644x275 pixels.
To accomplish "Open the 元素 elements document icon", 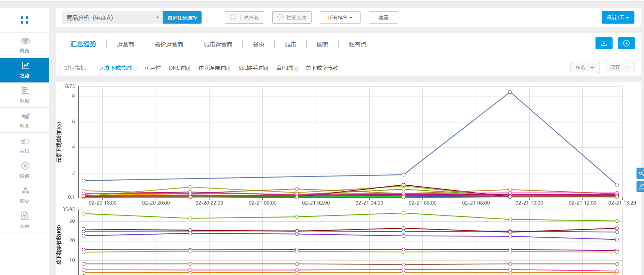I will click(x=25, y=216).
